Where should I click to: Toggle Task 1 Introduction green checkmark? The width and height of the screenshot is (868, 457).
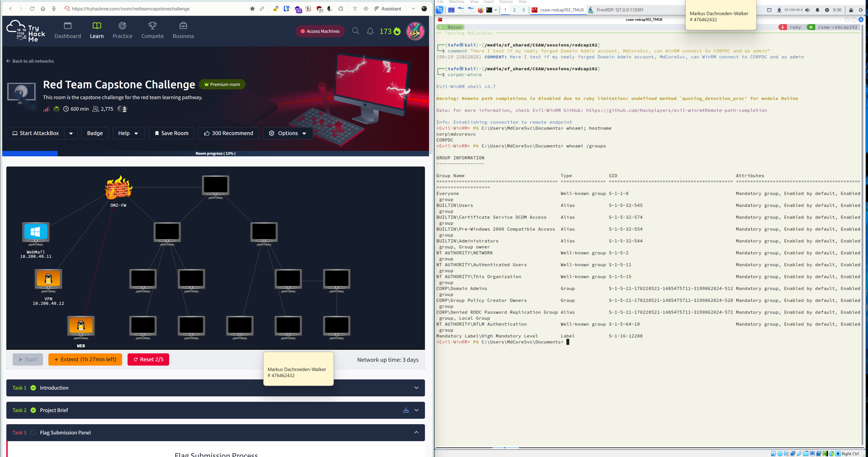(33, 388)
